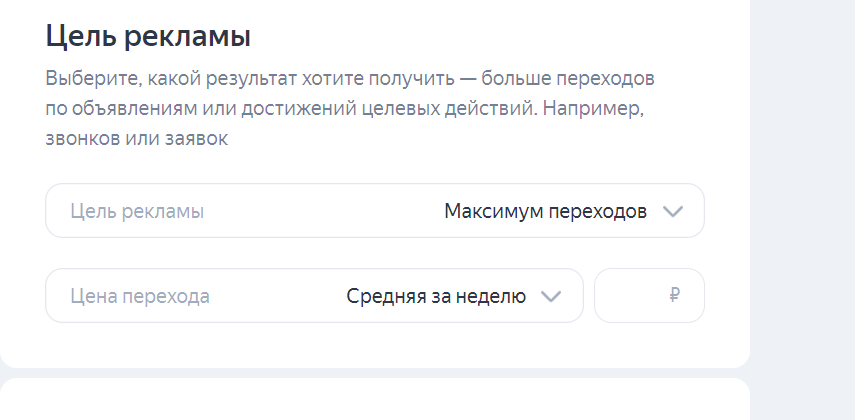Click the description line starting with Выберите

[x=349, y=78]
